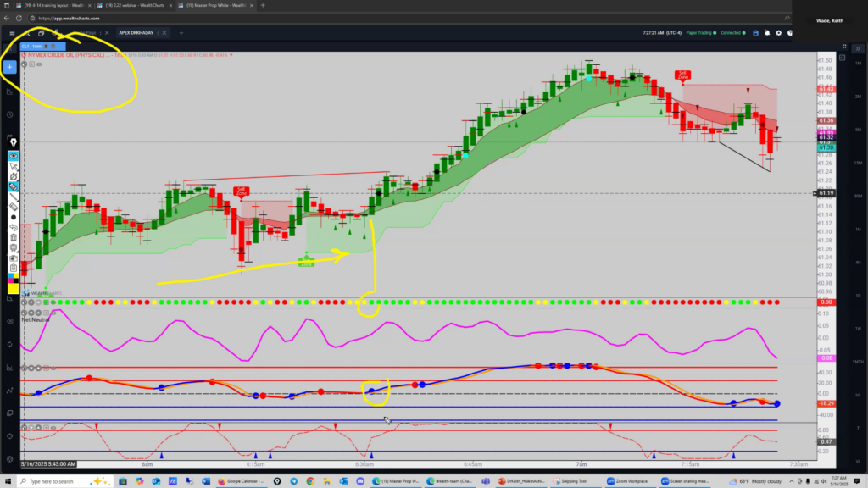Select the black dot marker tool
868x488 pixels.
coord(14,218)
